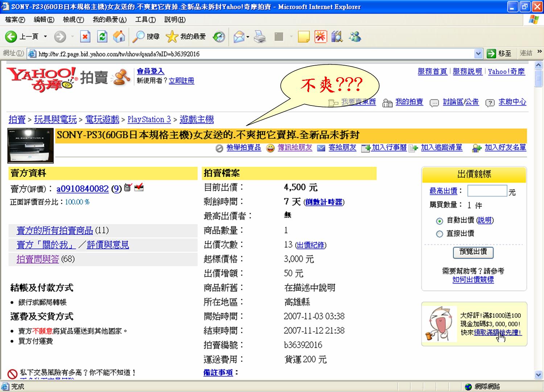Click the vertical scrollbar down arrow

(x=539, y=375)
